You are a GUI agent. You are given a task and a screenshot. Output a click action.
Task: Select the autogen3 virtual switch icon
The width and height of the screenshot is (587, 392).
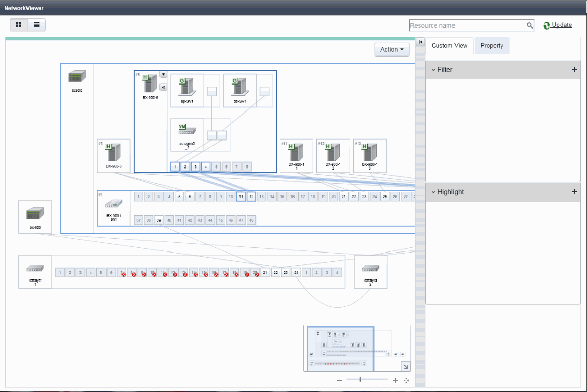click(x=187, y=130)
